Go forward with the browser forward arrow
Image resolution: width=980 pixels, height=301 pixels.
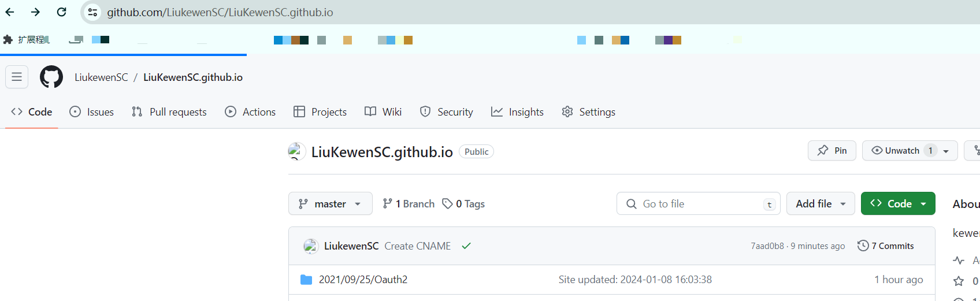[x=35, y=12]
